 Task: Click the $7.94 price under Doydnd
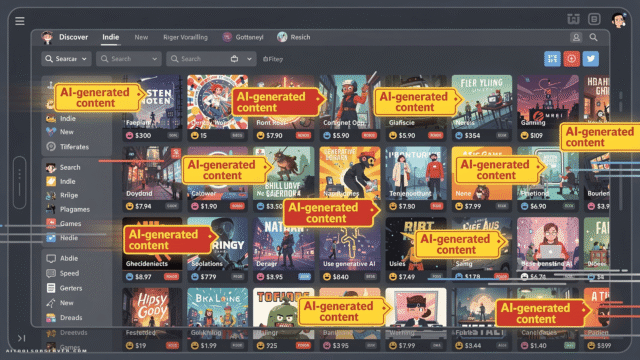click(x=143, y=207)
